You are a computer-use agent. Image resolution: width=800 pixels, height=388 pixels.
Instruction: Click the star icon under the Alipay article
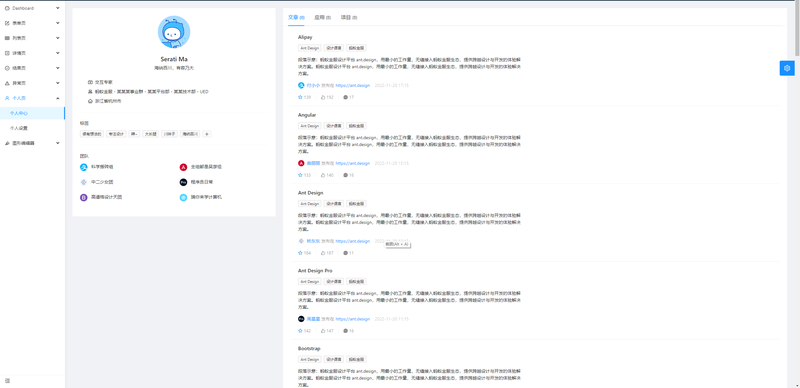[x=301, y=97]
